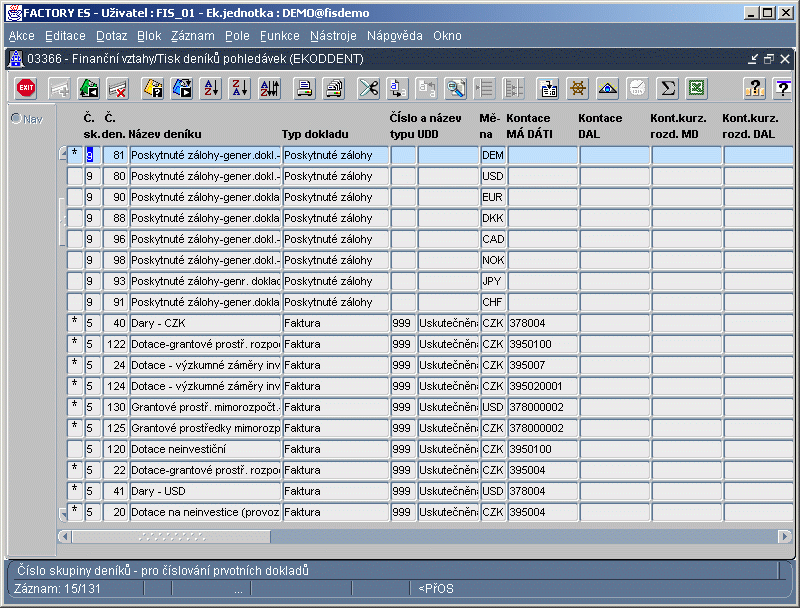
Task: Select the Nav radio button
Action: 16,118
